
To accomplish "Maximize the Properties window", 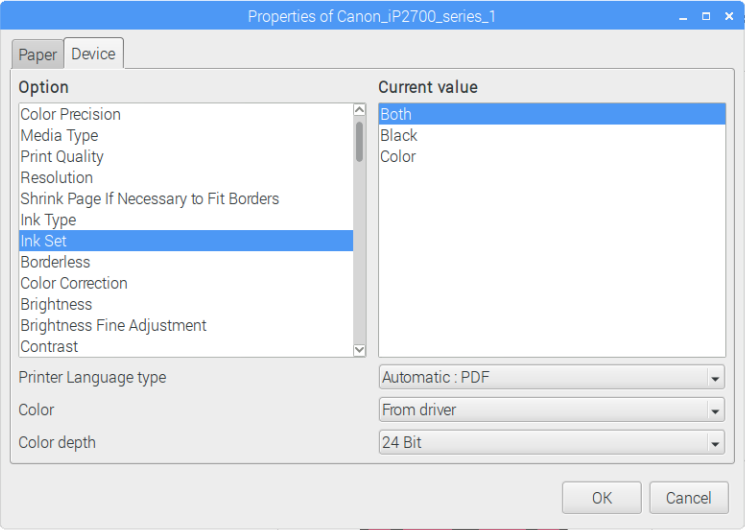I will pos(706,16).
